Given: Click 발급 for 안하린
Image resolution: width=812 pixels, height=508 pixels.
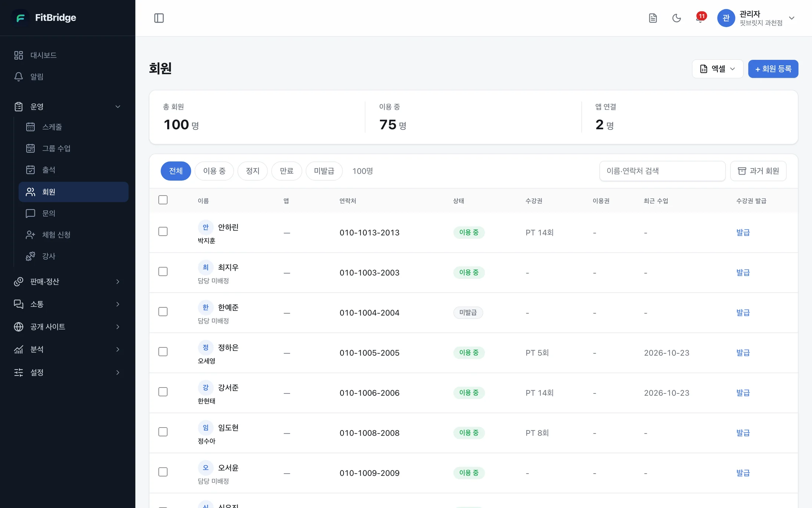Looking at the screenshot, I should [x=743, y=232].
